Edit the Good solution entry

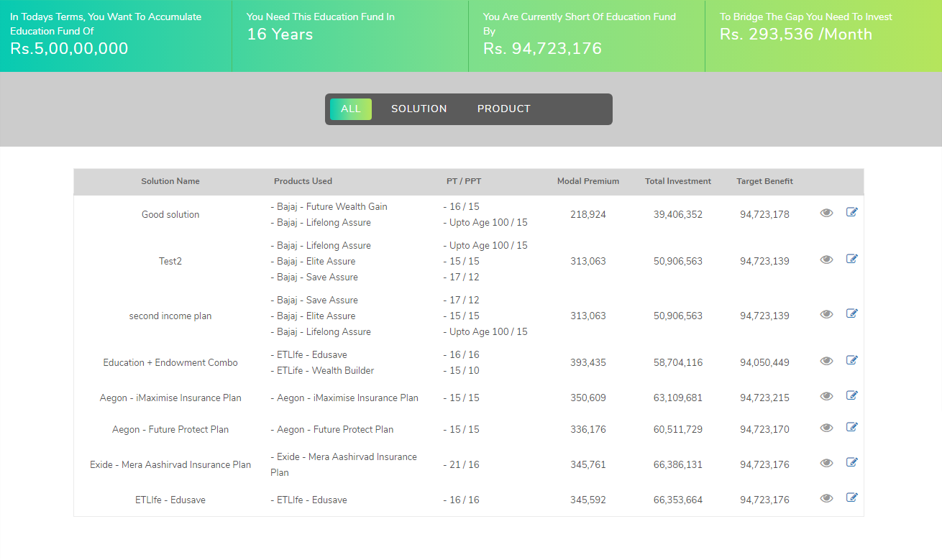pyautogui.click(x=852, y=212)
